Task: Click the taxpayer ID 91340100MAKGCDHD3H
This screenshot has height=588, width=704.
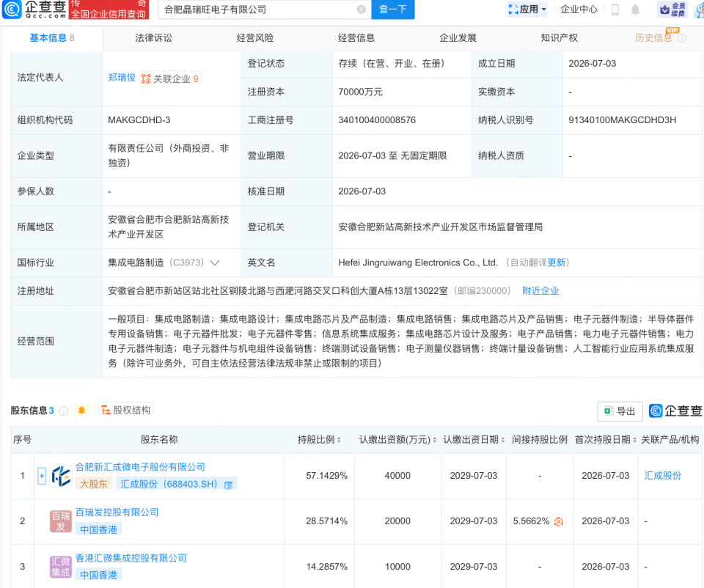Action: click(x=623, y=120)
